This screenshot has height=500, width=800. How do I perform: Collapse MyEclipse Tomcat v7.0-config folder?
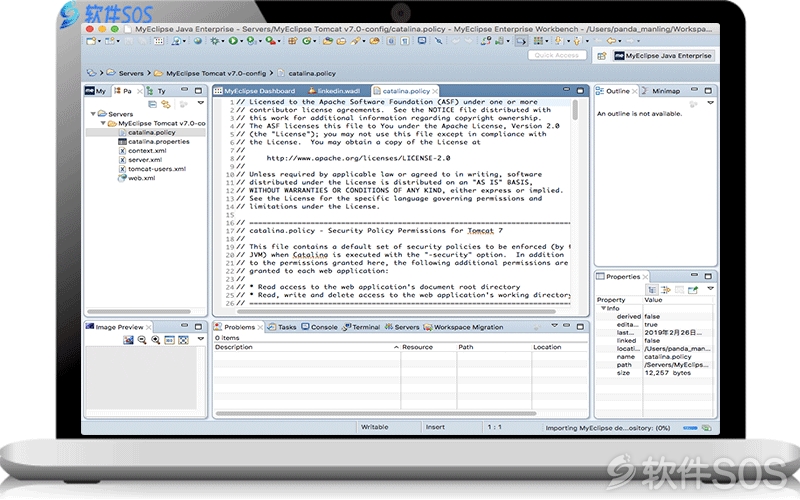103,123
